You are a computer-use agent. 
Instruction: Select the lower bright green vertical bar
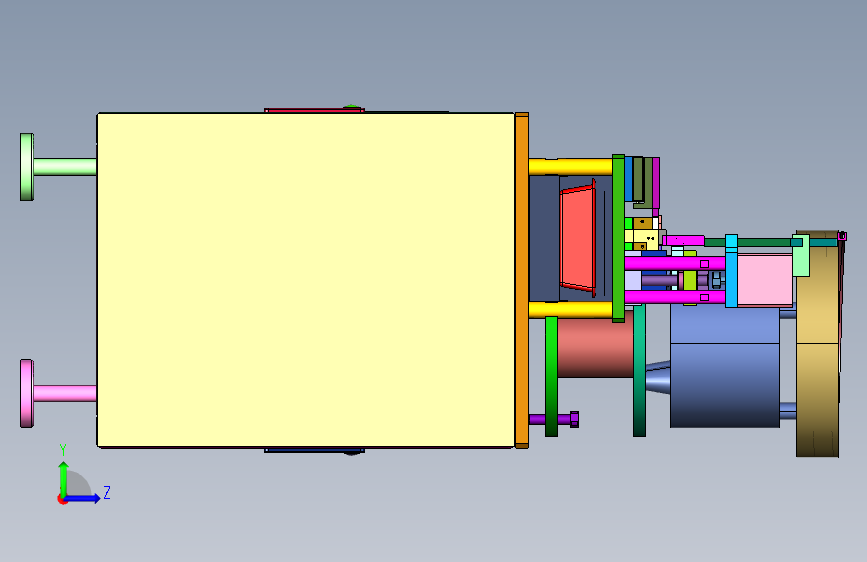pyautogui.click(x=551, y=376)
